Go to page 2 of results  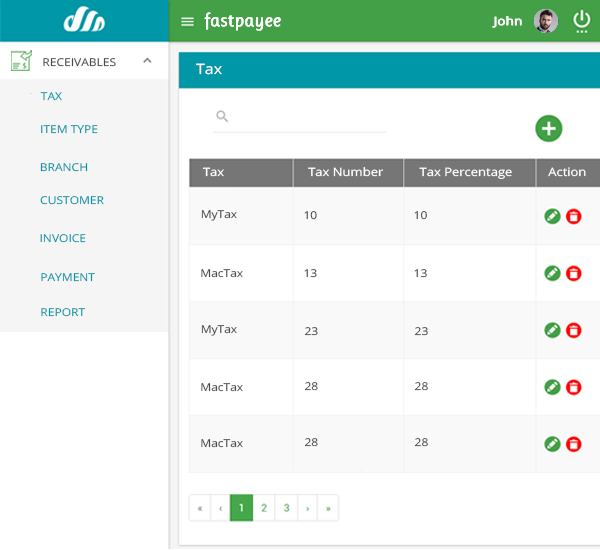(264, 508)
